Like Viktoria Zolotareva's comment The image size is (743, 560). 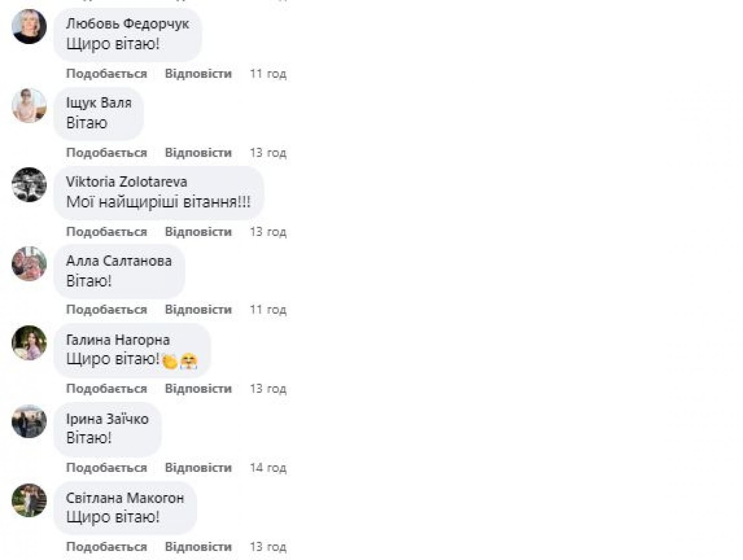pos(106,231)
